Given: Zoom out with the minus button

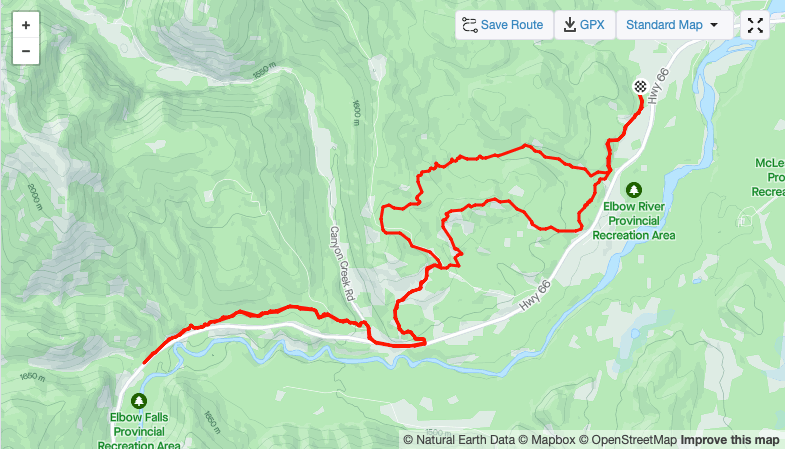Looking at the screenshot, I should click(x=26, y=51).
